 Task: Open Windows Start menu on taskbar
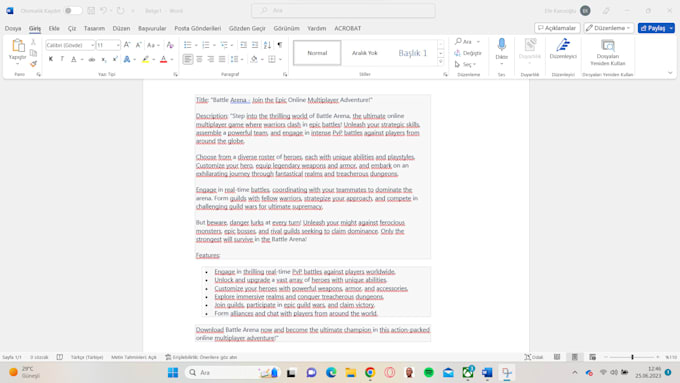click(x=173, y=373)
